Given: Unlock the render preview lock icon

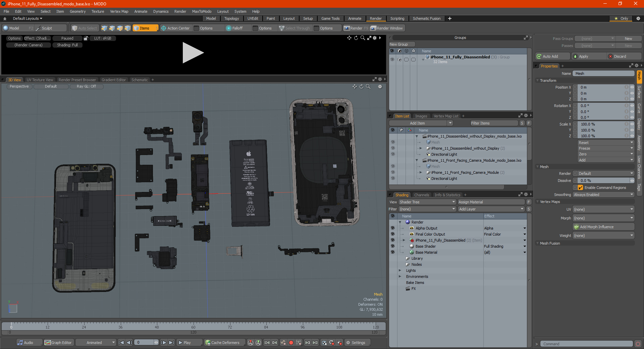Looking at the screenshot, I should coord(86,38).
